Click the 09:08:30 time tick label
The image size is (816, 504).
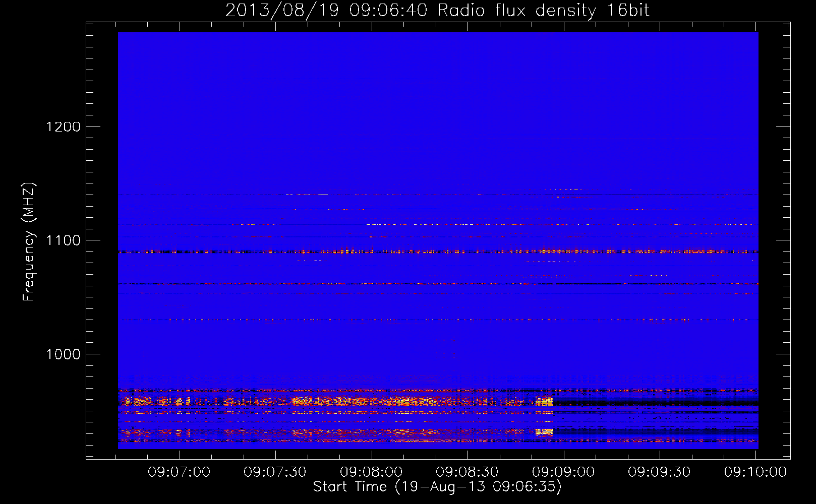pyautogui.click(x=467, y=472)
